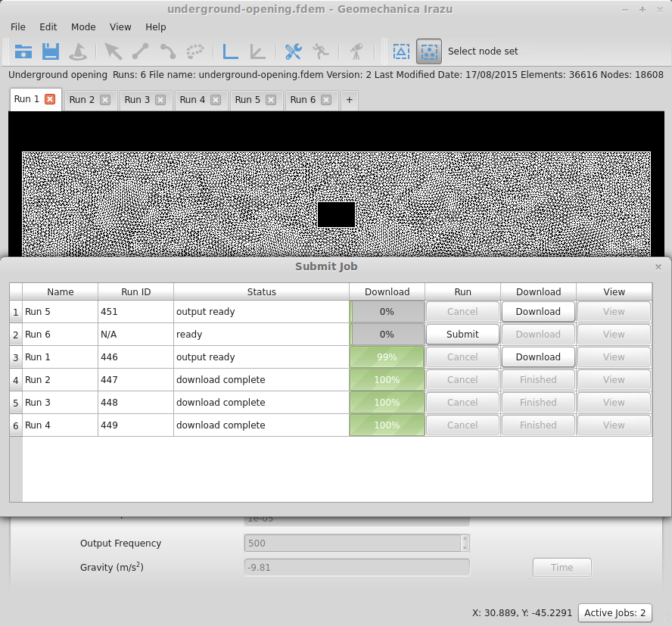Select the straight line drawing tool
The width and height of the screenshot is (672, 626).
point(140,51)
